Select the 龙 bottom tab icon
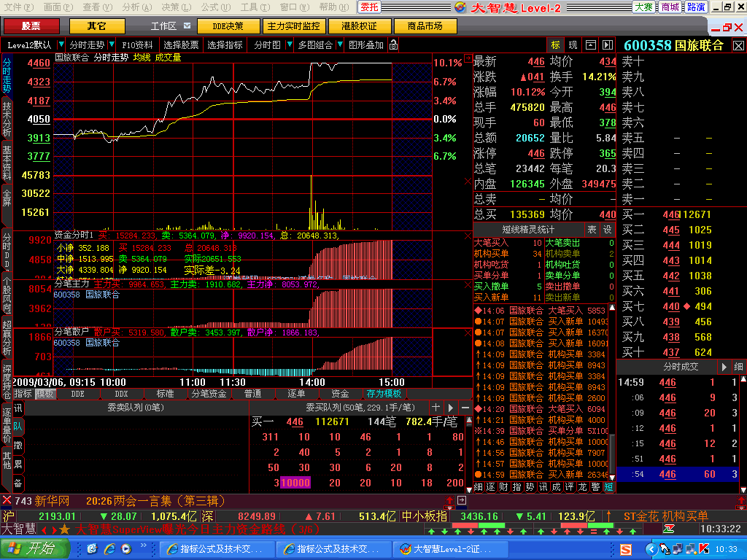 coord(582,487)
